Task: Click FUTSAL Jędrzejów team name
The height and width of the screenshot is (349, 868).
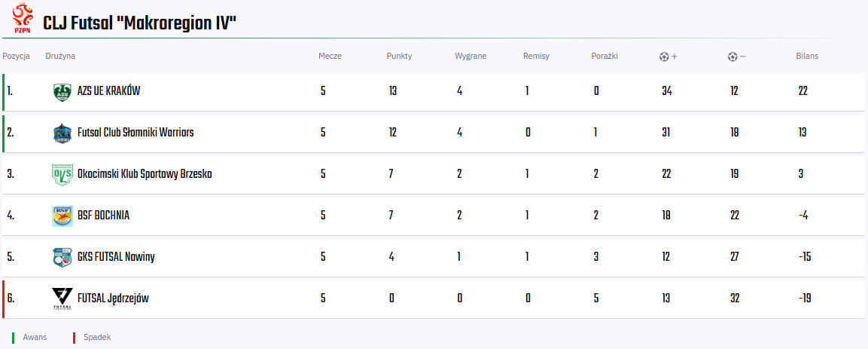Action: pos(113,298)
